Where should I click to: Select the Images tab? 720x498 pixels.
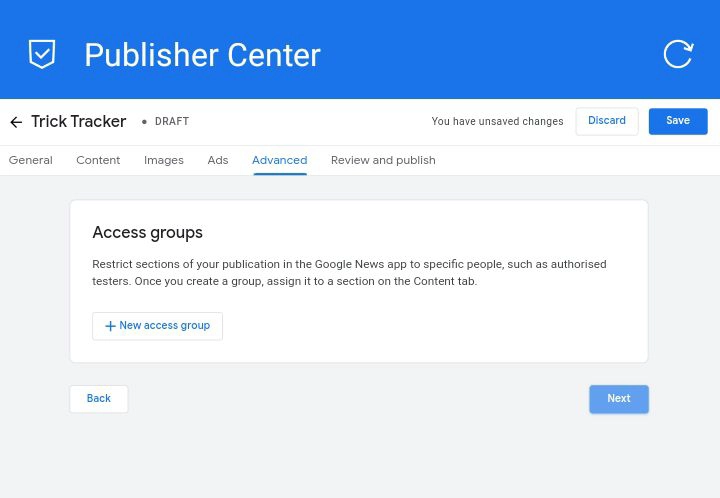[x=164, y=160]
